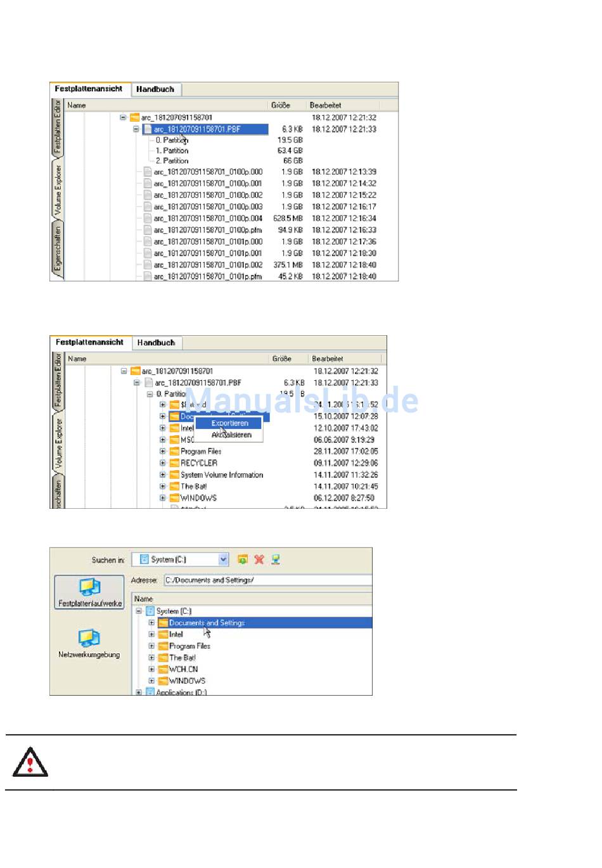Click the Name column header in the export dialog

pos(252,599)
